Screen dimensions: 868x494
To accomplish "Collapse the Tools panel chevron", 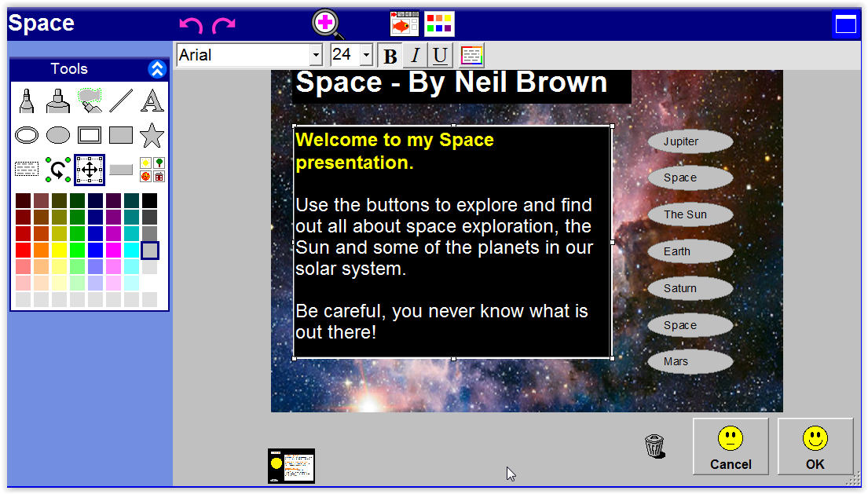I will [157, 69].
